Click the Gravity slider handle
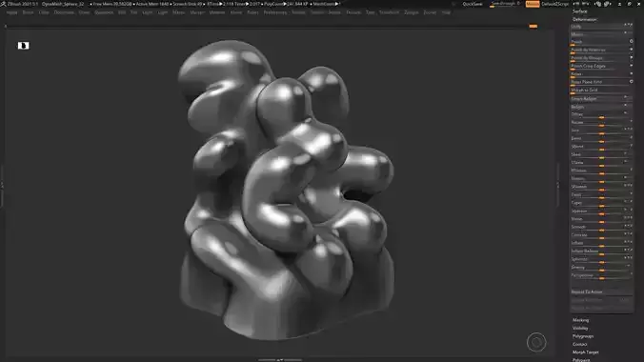This screenshot has width=644, height=362. pos(601,271)
